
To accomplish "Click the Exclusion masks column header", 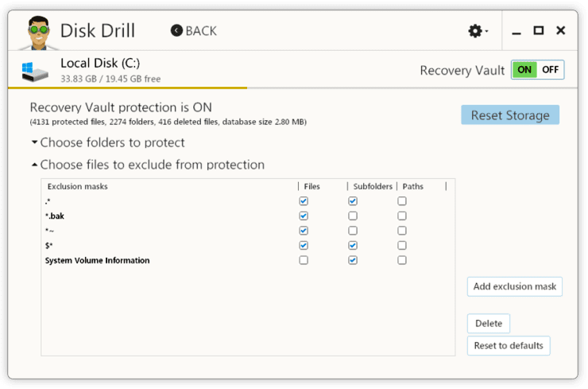I will click(x=77, y=187).
